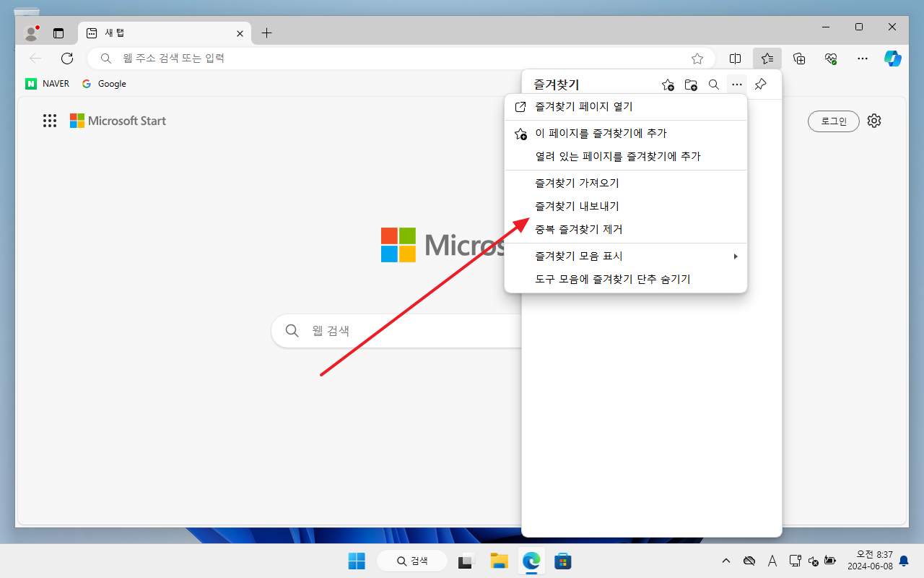The image size is (924, 578).
Task: Open Microsoft Store from taskbar
Action: pyautogui.click(x=563, y=561)
